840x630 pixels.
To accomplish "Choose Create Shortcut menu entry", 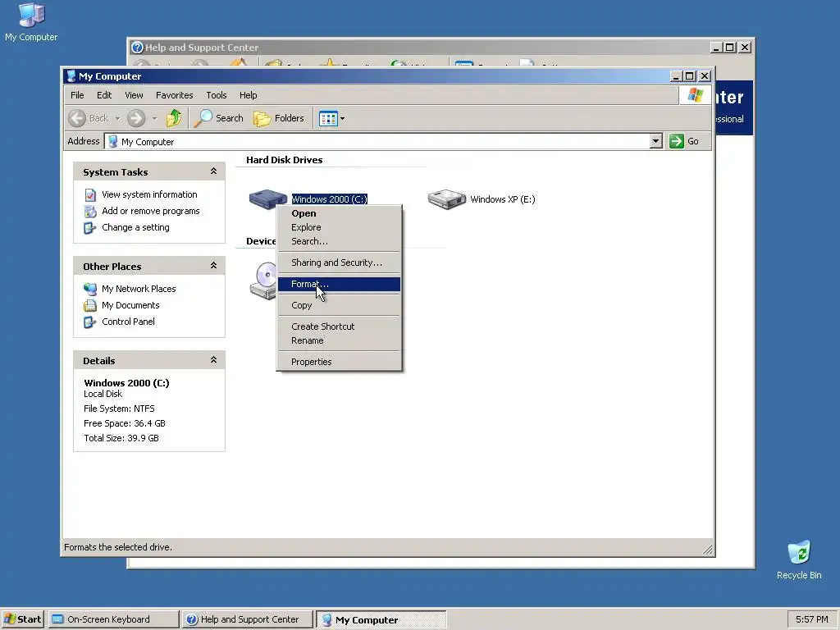I will pyautogui.click(x=339, y=326).
